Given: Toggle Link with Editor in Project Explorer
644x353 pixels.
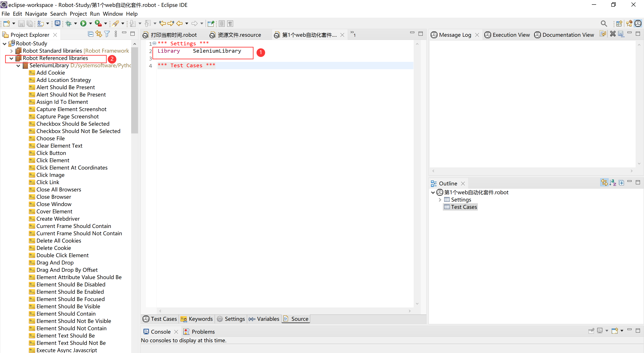Looking at the screenshot, I should pyautogui.click(x=99, y=34).
